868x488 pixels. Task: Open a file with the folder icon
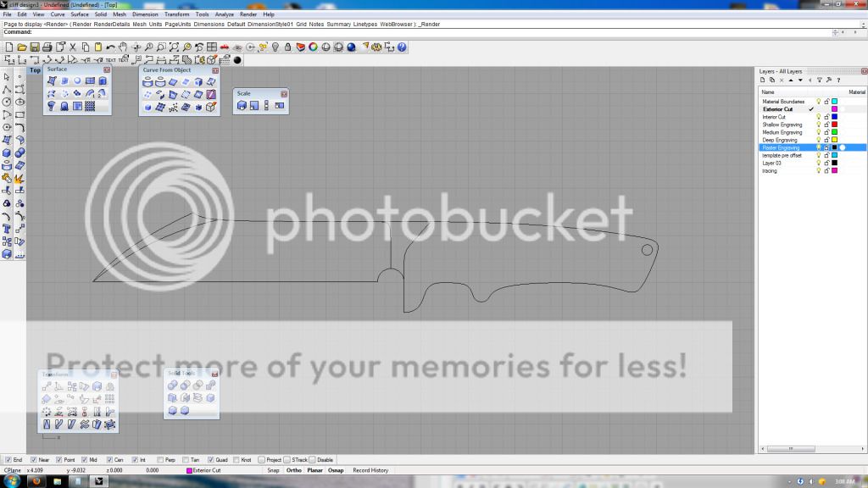pyautogui.click(x=20, y=47)
